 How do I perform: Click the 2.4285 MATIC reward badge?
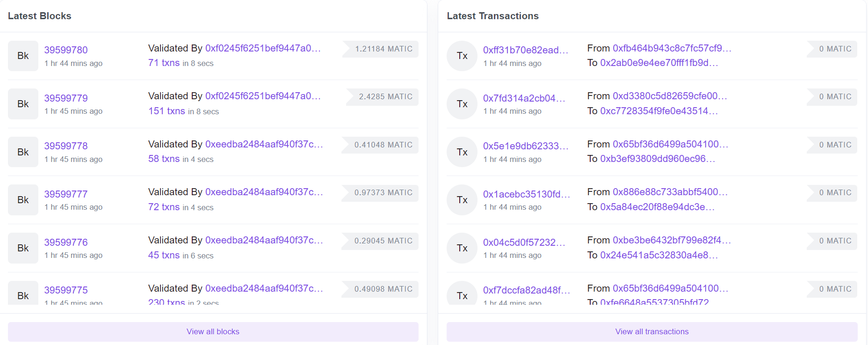click(385, 96)
